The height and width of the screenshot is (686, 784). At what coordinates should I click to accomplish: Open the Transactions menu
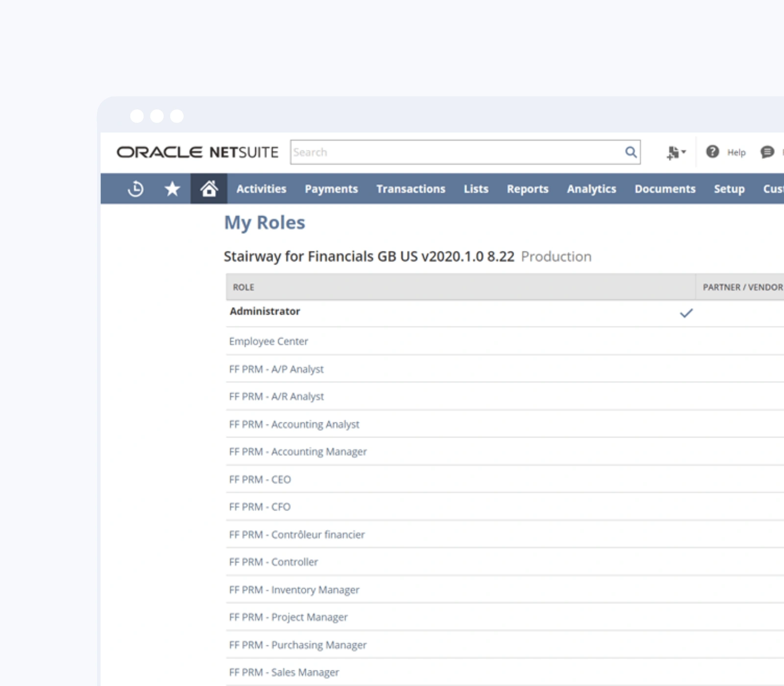411,189
